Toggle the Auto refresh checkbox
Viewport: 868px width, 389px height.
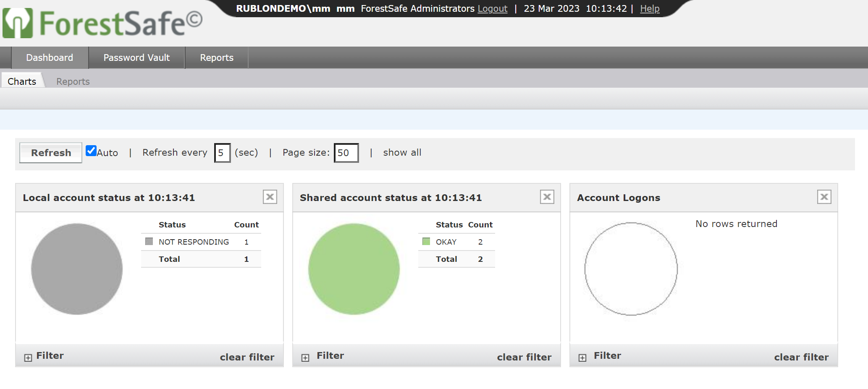coord(91,151)
